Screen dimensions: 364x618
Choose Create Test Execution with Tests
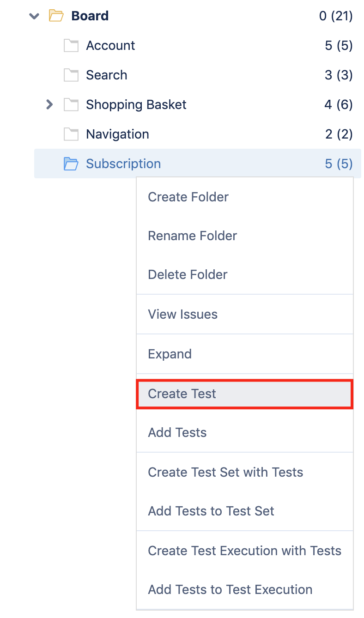point(245,551)
